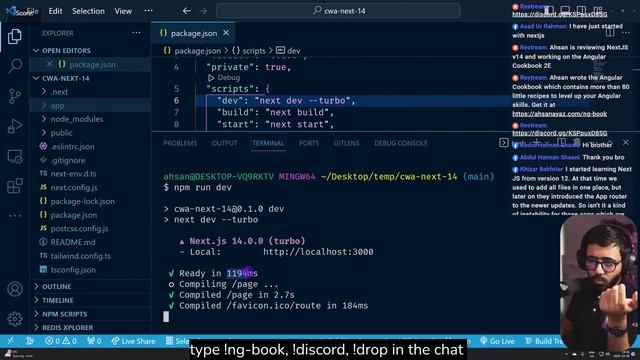Screen dimensions: 640x360
Task: Close the package.json editor tab
Action: click(x=226, y=33)
